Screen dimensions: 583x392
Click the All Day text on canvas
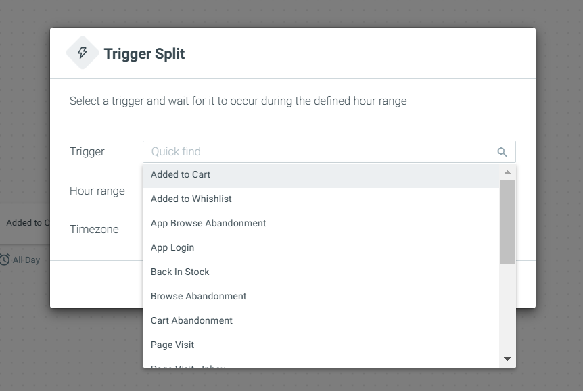click(x=26, y=260)
